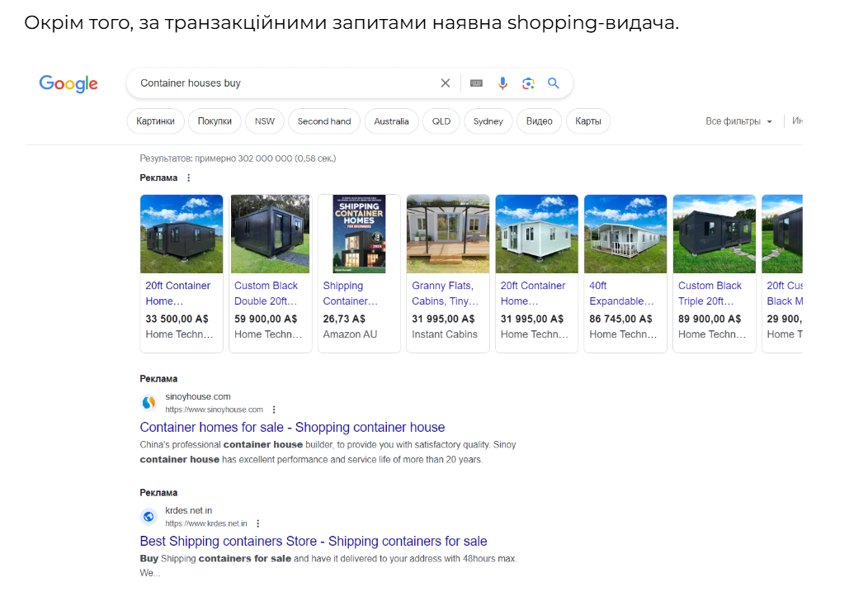Open options menu beside krdes.net.in URL
The image size is (868, 592).
(258, 523)
